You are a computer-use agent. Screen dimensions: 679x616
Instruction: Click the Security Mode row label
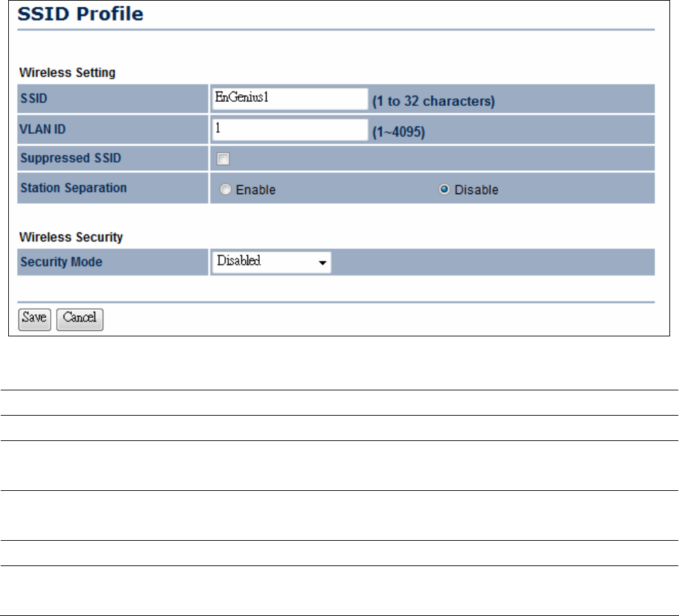point(62,262)
